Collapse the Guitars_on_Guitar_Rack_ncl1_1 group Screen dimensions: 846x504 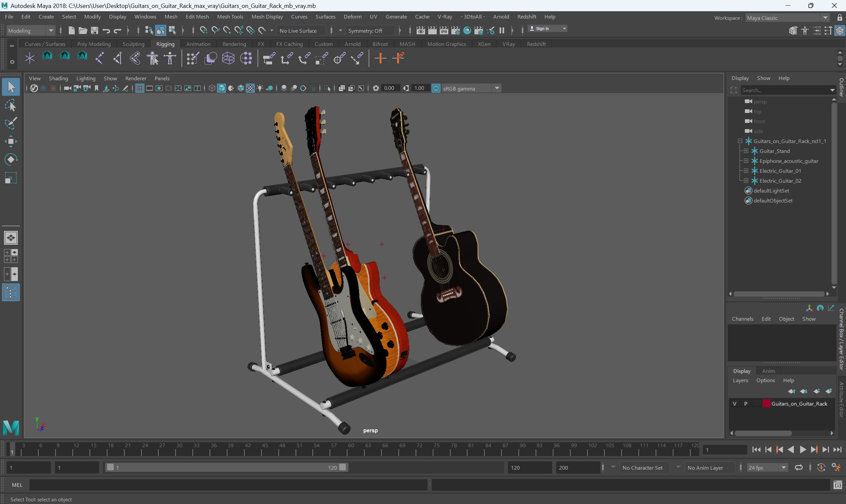click(740, 141)
